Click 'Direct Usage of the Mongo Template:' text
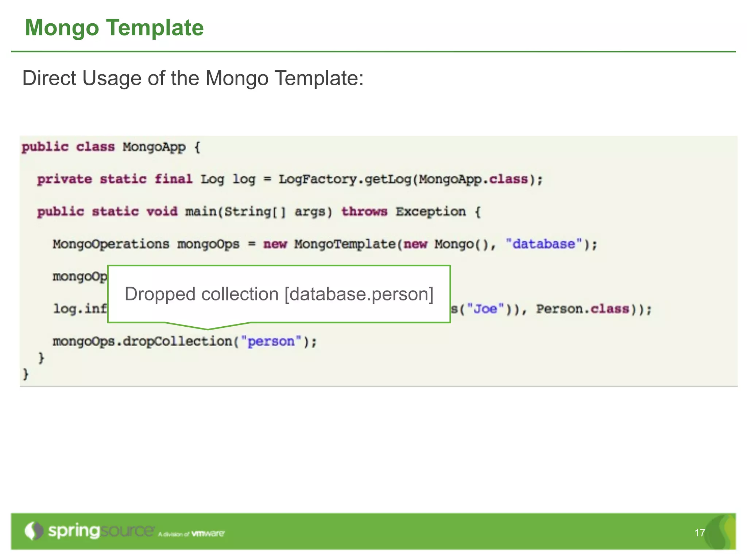Screen dimensions: 747x560 point(193,78)
